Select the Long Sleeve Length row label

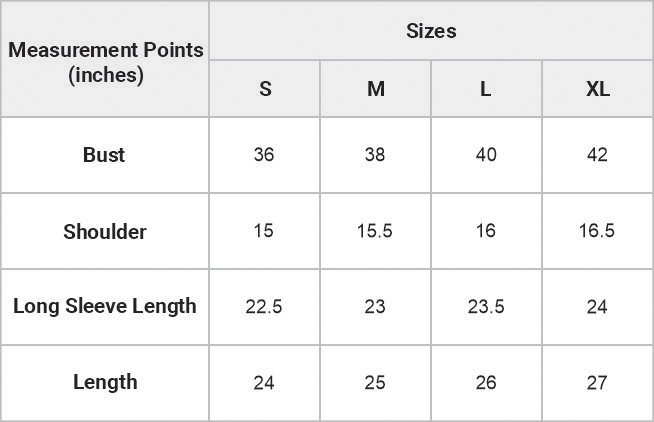105,307
